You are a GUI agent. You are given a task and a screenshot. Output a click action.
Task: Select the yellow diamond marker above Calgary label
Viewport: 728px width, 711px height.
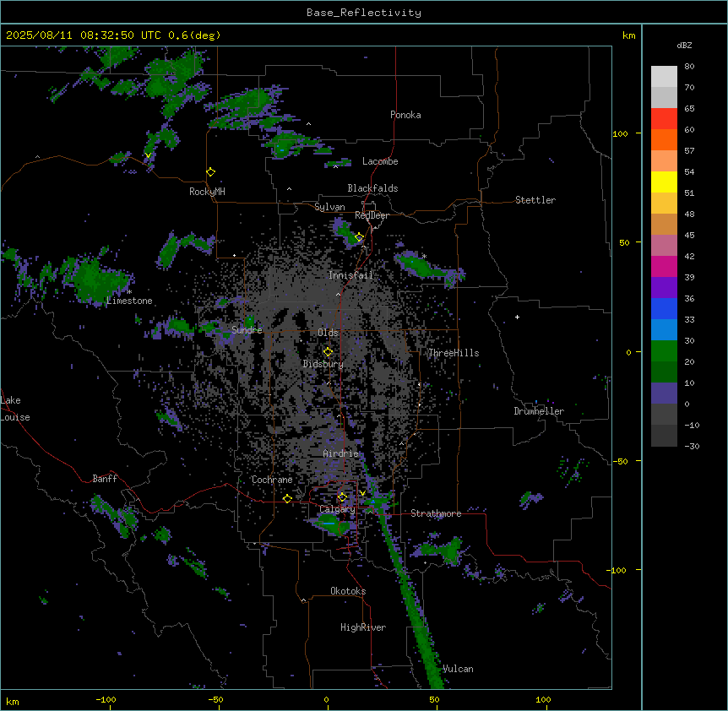(342, 497)
